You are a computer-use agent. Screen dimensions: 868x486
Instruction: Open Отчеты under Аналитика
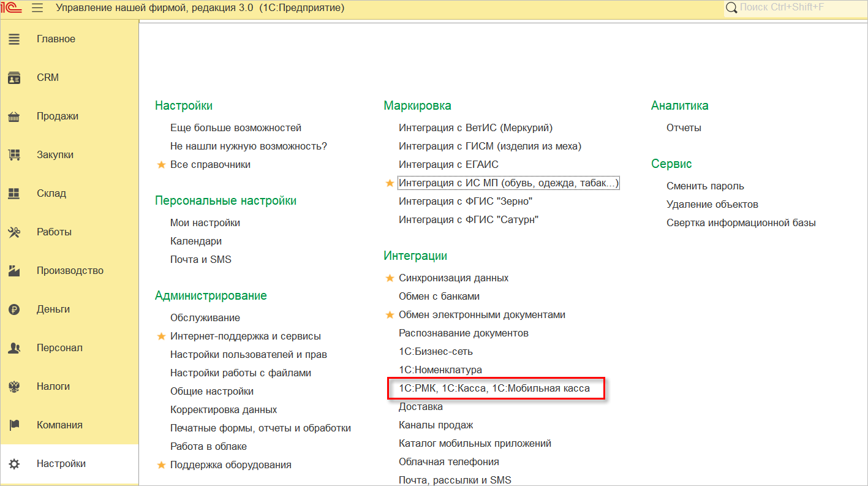coord(684,128)
